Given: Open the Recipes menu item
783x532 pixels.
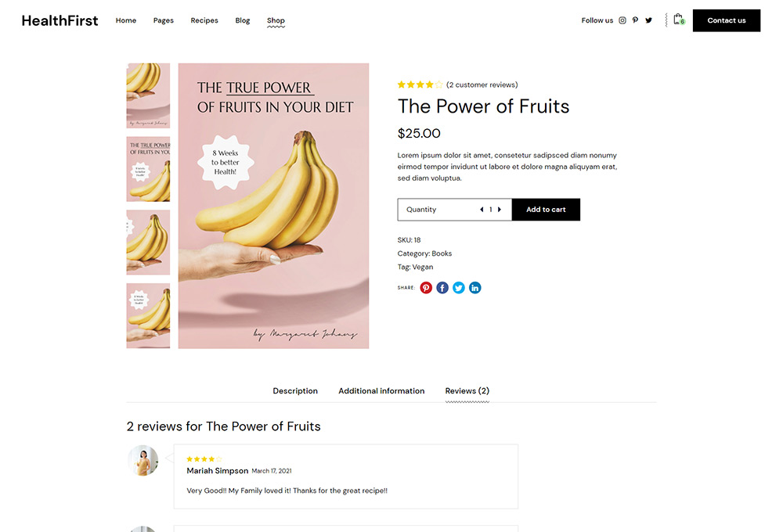Looking at the screenshot, I should click(x=204, y=20).
